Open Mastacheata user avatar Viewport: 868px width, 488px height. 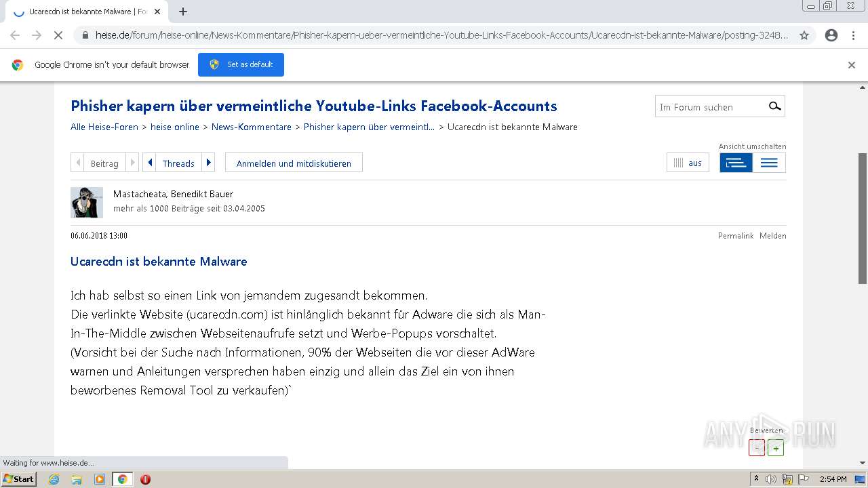click(x=87, y=202)
